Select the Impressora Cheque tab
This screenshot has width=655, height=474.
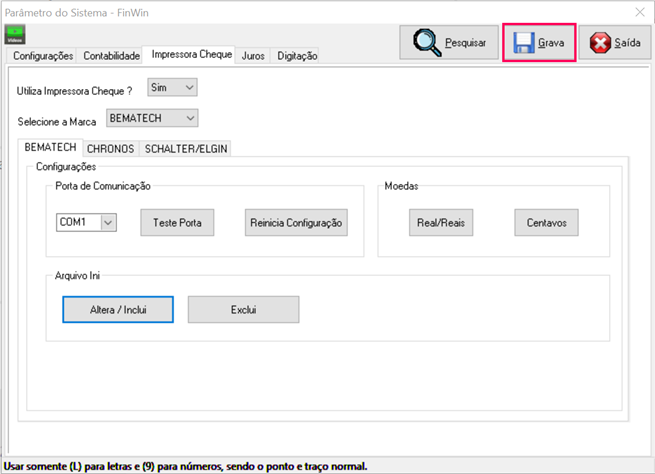[192, 55]
